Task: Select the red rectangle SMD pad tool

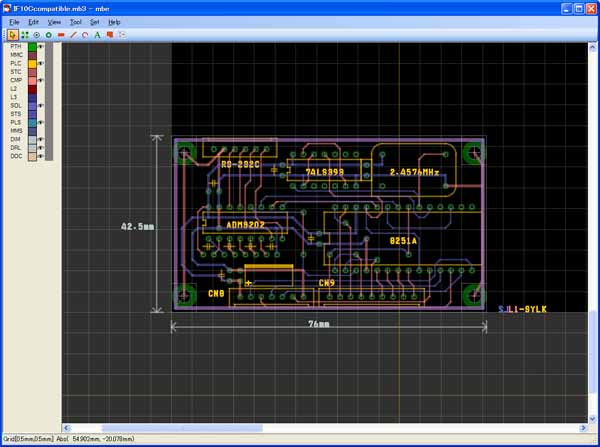Action: click(x=61, y=35)
